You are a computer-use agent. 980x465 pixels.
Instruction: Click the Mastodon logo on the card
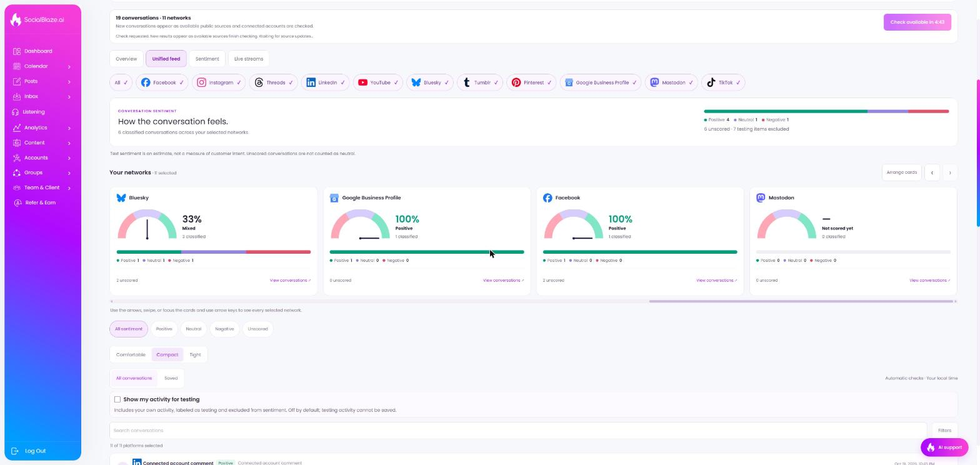[761, 197]
